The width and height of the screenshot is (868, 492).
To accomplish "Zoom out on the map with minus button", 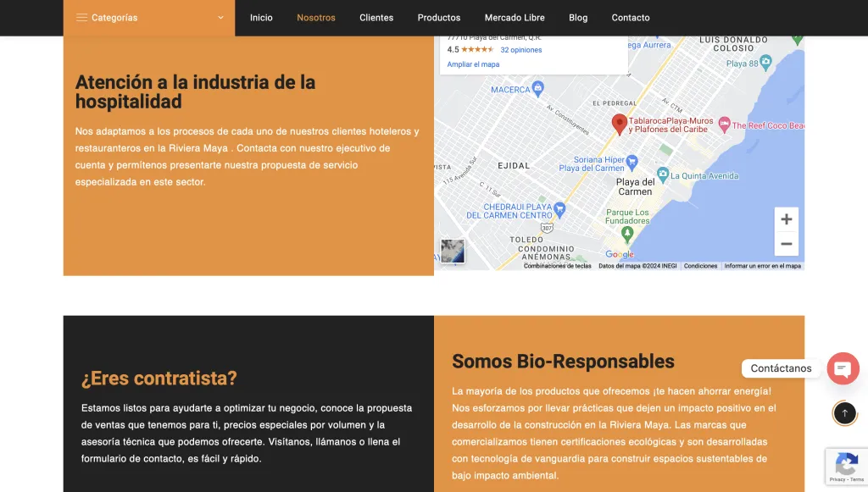I will 786,244.
